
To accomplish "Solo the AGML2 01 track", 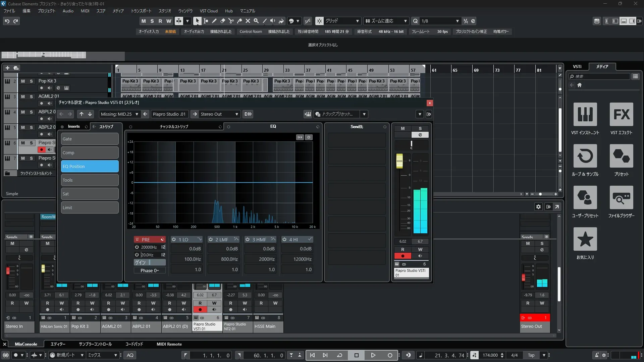I will point(31,97).
